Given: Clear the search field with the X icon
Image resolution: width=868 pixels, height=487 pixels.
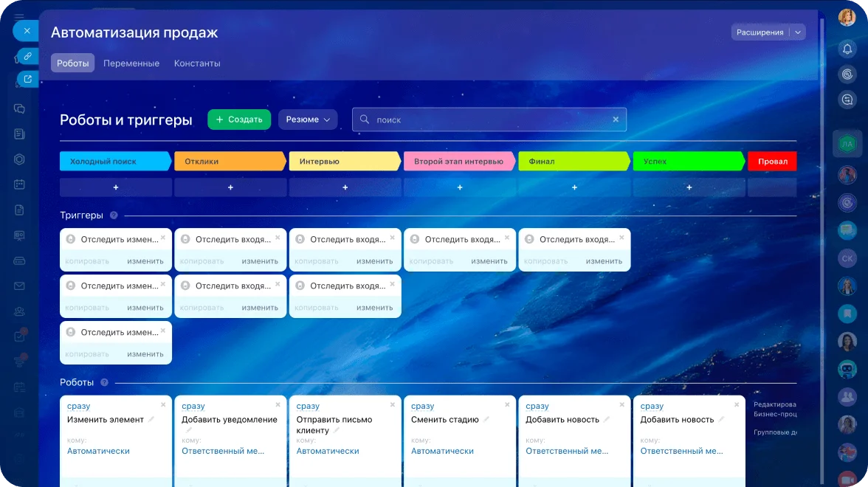Looking at the screenshot, I should (616, 120).
